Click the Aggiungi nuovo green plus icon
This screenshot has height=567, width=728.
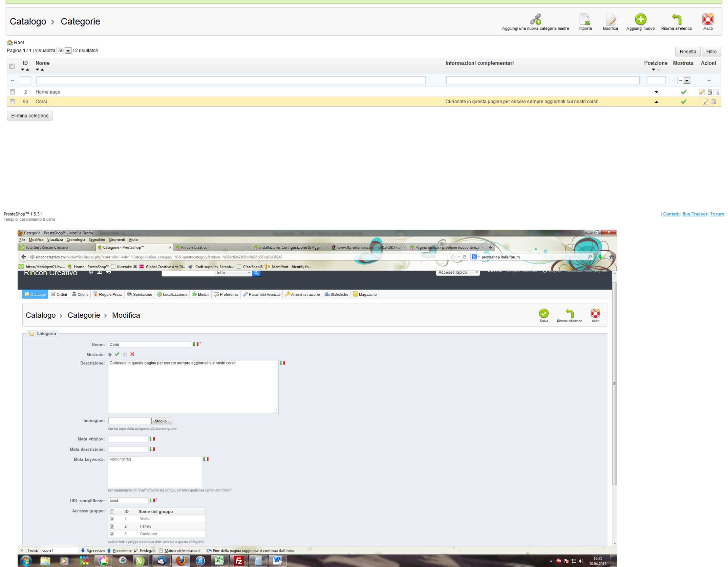point(640,20)
